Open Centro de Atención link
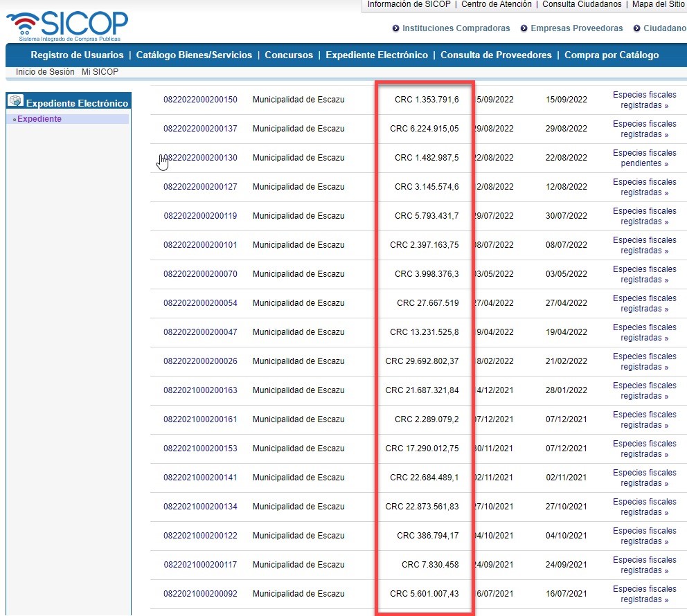 click(496, 4)
